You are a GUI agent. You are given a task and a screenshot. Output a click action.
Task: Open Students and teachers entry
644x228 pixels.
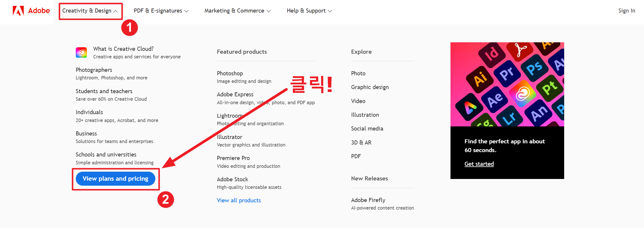[x=111, y=95]
